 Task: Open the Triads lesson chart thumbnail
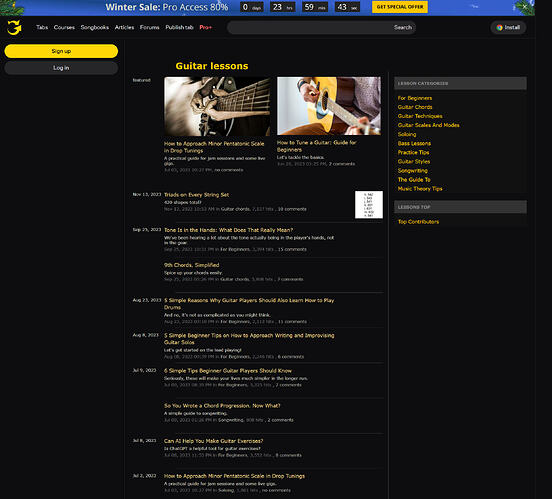[x=369, y=205]
